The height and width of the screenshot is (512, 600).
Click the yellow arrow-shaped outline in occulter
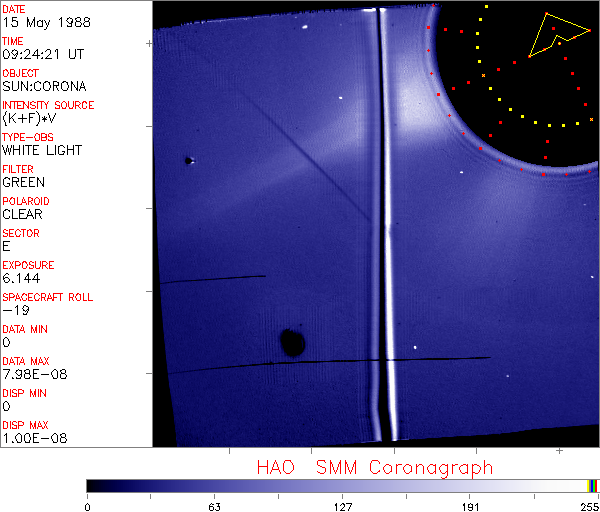pos(559,35)
